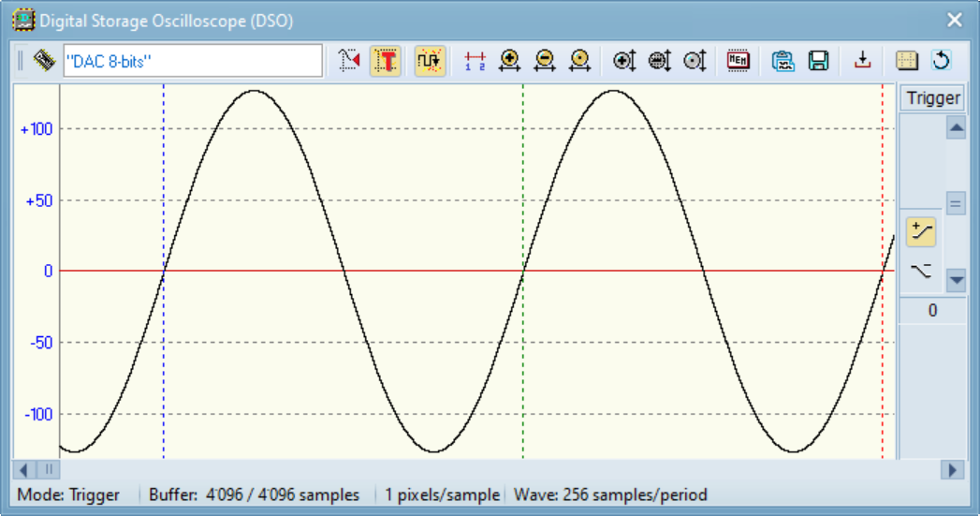Click the red dashed cursor line
Image resolution: width=980 pixels, height=516 pixels.
click(x=883, y=271)
